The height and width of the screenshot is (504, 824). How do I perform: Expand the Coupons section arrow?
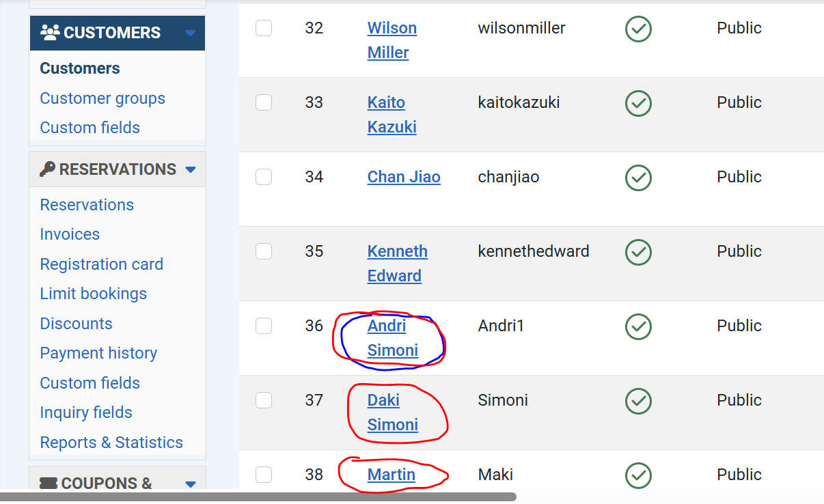[191, 484]
